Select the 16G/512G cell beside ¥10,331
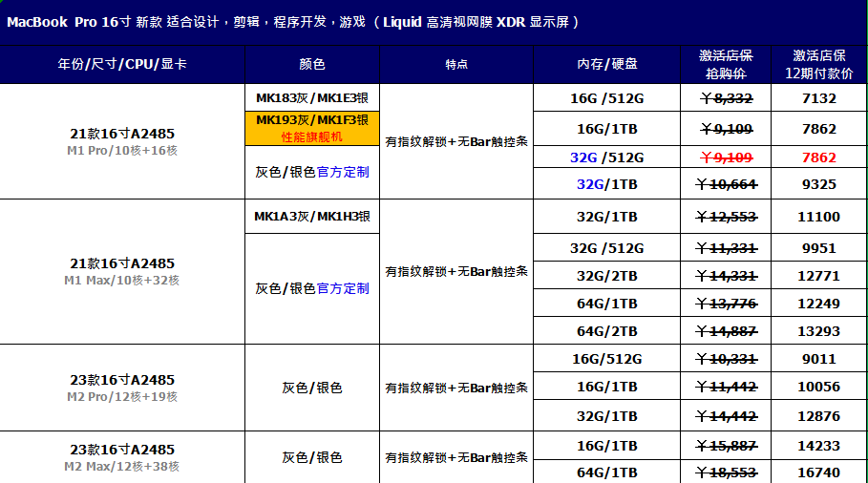This screenshot has width=868, height=483. click(x=606, y=359)
